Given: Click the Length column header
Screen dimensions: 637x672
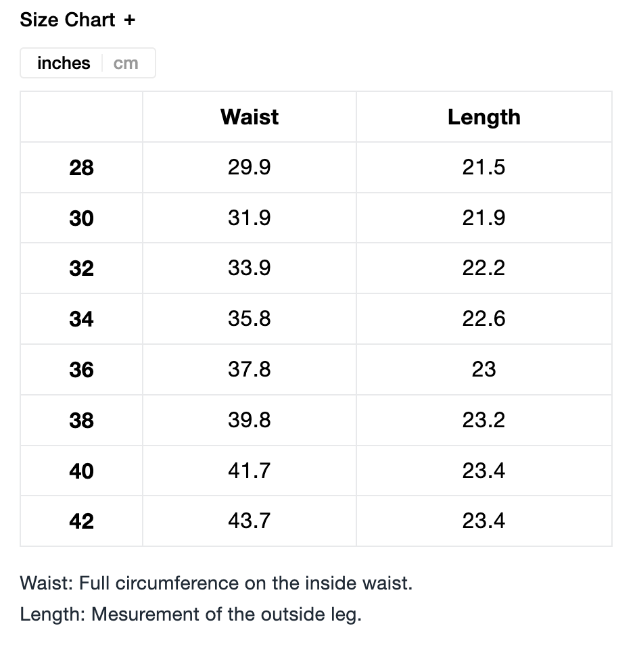Looking at the screenshot, I should 484,117.
